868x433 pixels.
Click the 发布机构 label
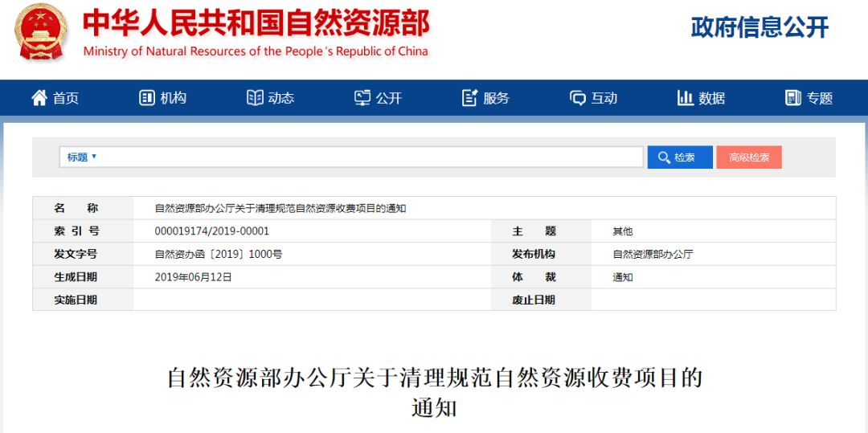click(x=534, y=255)
